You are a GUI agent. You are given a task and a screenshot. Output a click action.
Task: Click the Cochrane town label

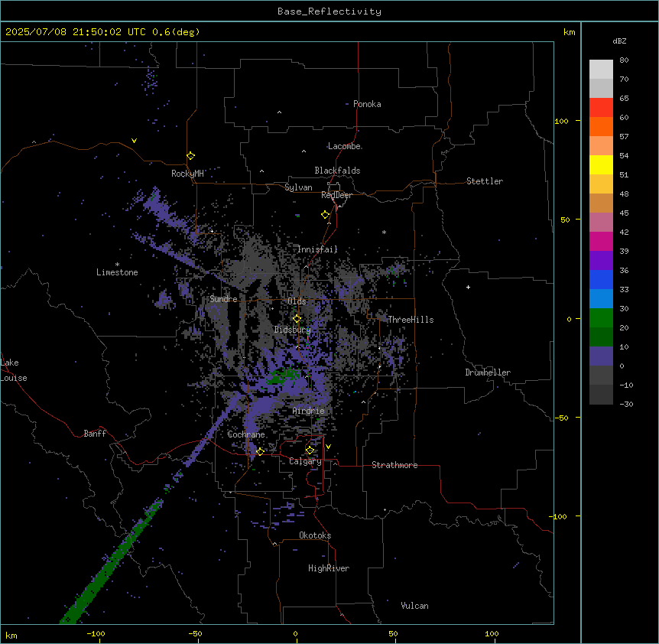pyautogui.click(x=246, y=434)
